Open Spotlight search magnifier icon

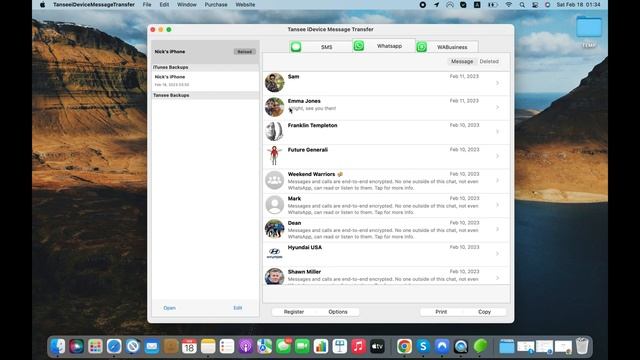coord(522,4)
